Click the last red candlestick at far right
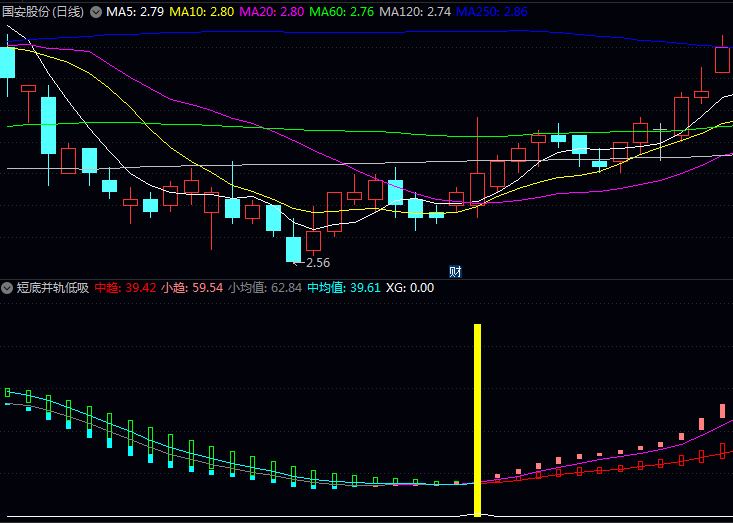 (x=722, y=57)
